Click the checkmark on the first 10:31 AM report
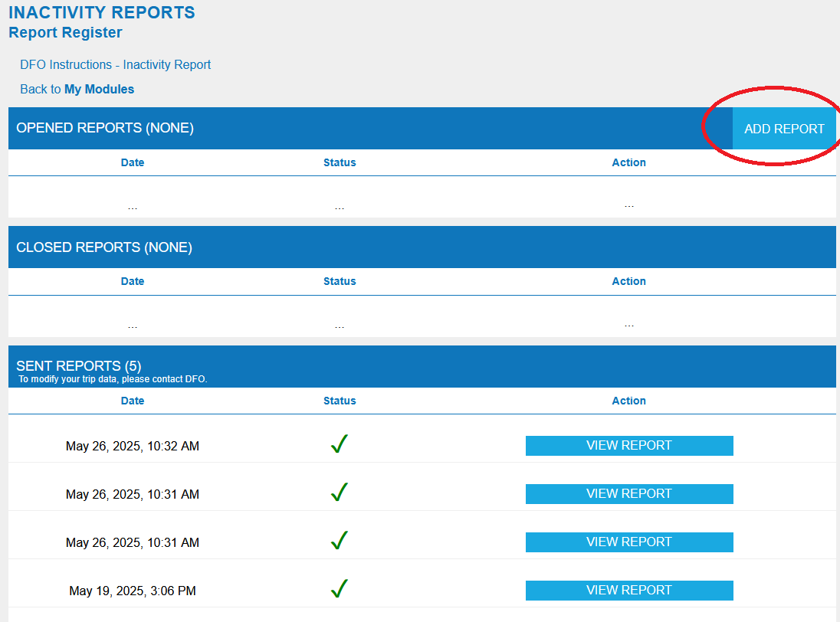Image resolution: width=840 pixels, height=622 pixels. (340, 492)
